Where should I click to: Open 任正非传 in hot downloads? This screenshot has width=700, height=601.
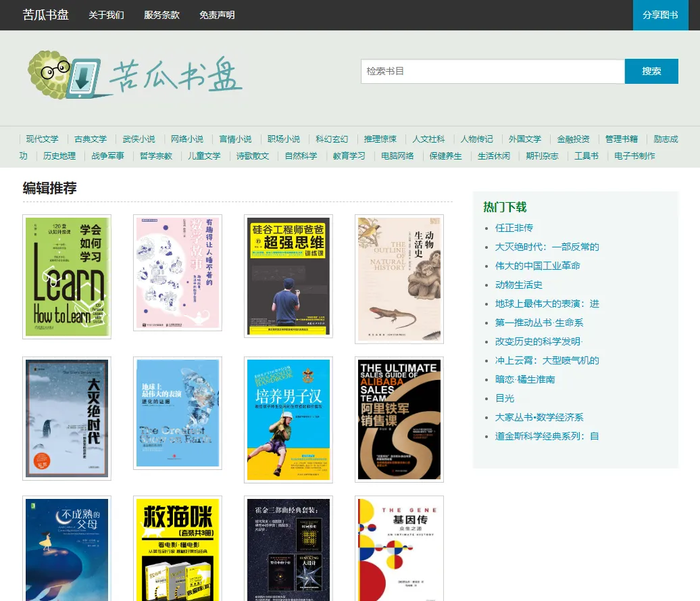click(x=514, y=228)
